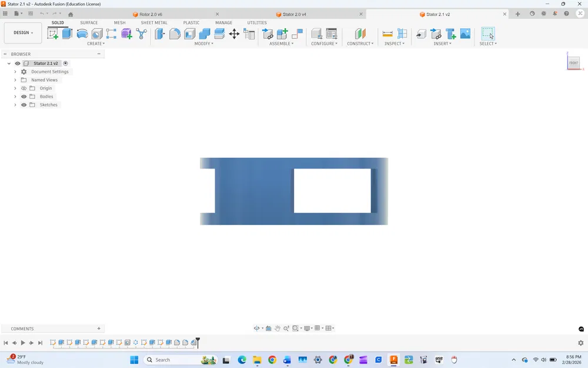Open the Insert Derive tool
The image size is (588, 368).
(x=421, y=34)
